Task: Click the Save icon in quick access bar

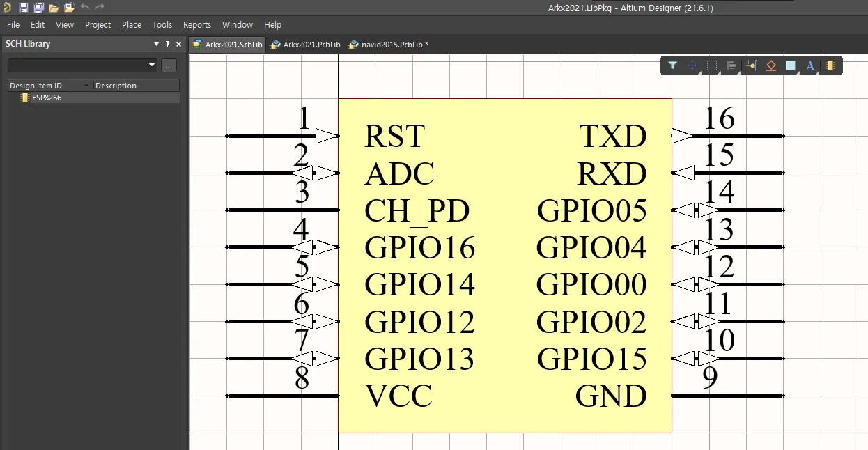Action: click(24, 8)
